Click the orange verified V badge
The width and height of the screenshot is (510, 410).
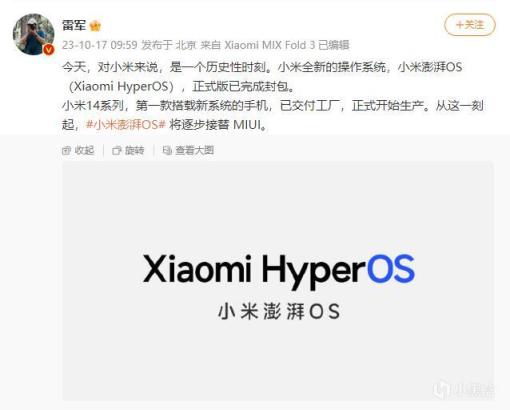[x=49, y=50]
